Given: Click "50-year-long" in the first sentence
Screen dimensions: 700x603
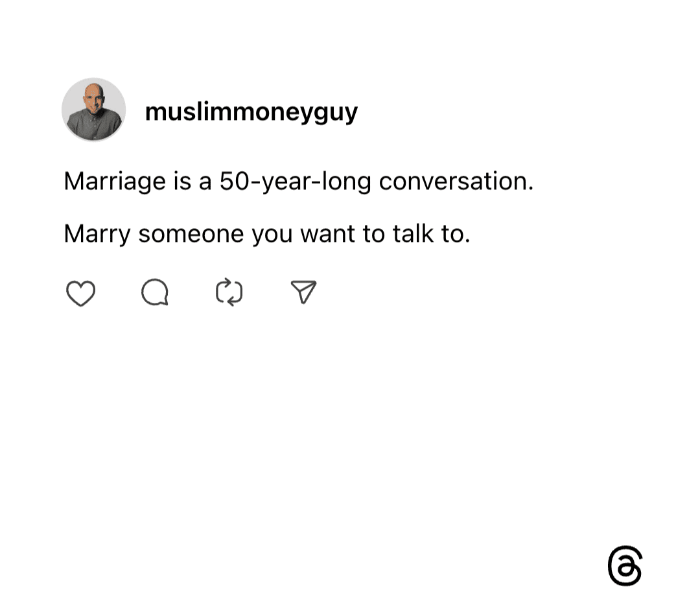Looking at the screenshot, I should (295, 182).
